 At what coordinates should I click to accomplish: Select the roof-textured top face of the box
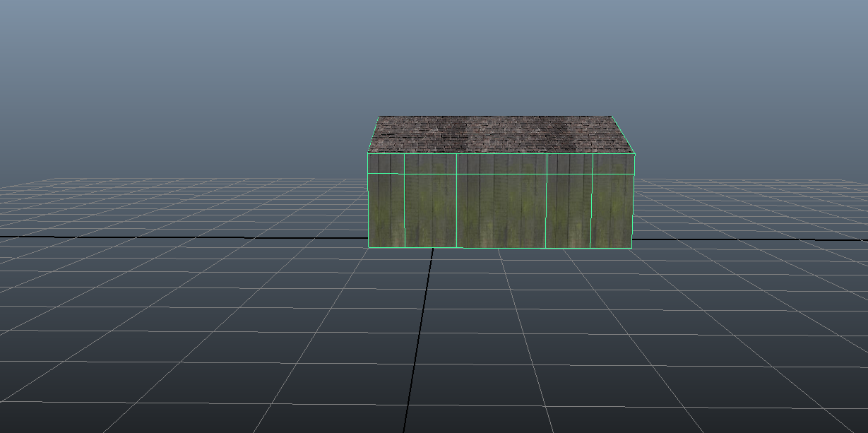tap(500, 134)
